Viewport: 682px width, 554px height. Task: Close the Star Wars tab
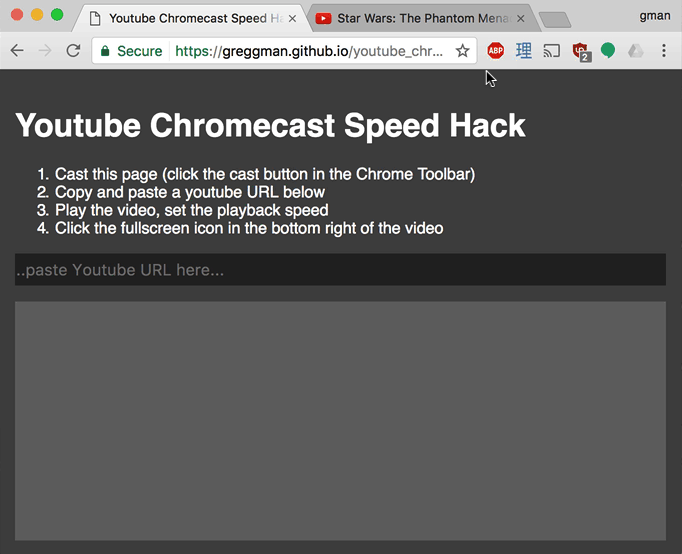click(521, 19)
